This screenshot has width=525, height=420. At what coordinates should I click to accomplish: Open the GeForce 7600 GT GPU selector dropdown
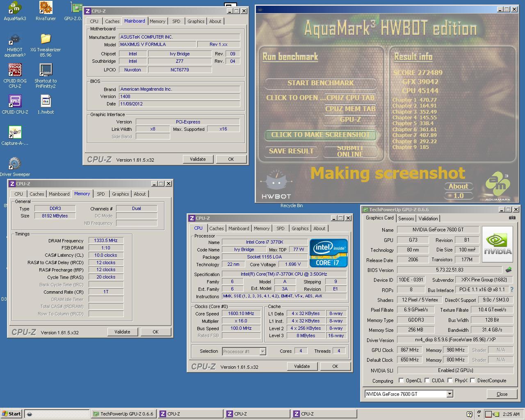coord(450,394)
